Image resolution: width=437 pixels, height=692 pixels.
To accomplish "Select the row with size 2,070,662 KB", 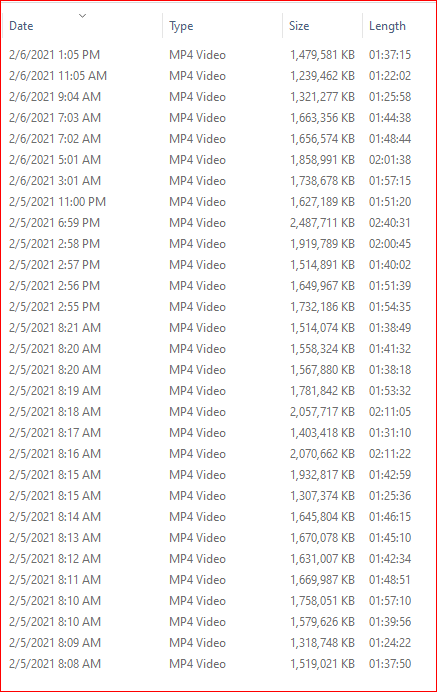I will click(218, 454).
